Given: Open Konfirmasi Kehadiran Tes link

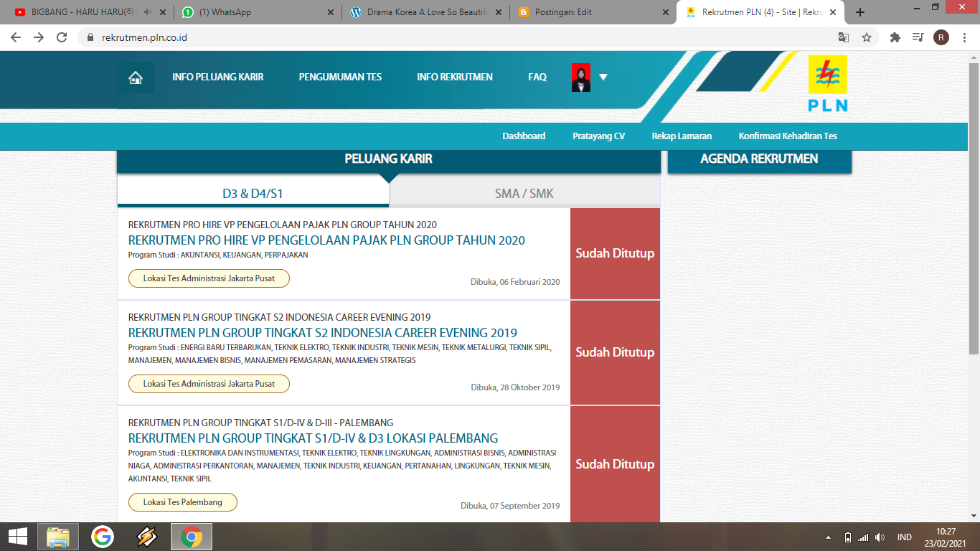Looking at the screenshot, I should click(788, 136).
